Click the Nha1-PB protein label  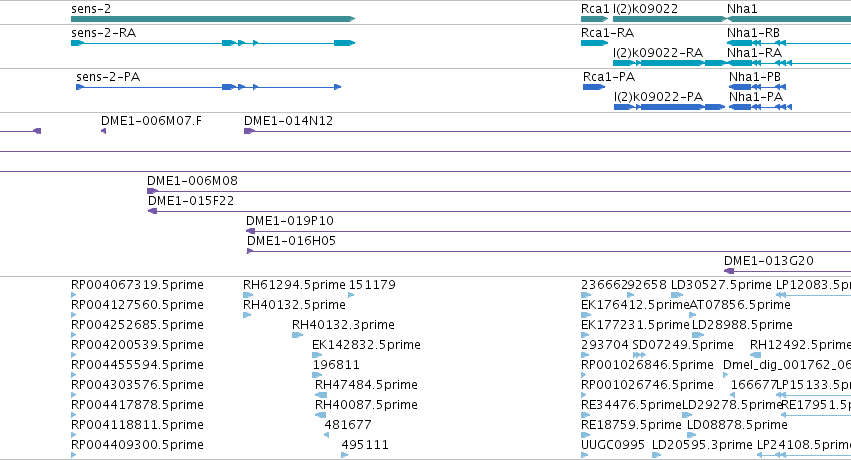pyautogui.click(x=755, y=76)
